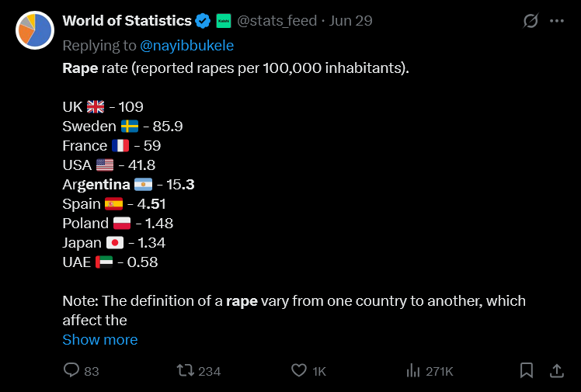Open the World of Statistics profile avatar
The width and height of the screenshot is (581, 392).
tap(35, 30)
